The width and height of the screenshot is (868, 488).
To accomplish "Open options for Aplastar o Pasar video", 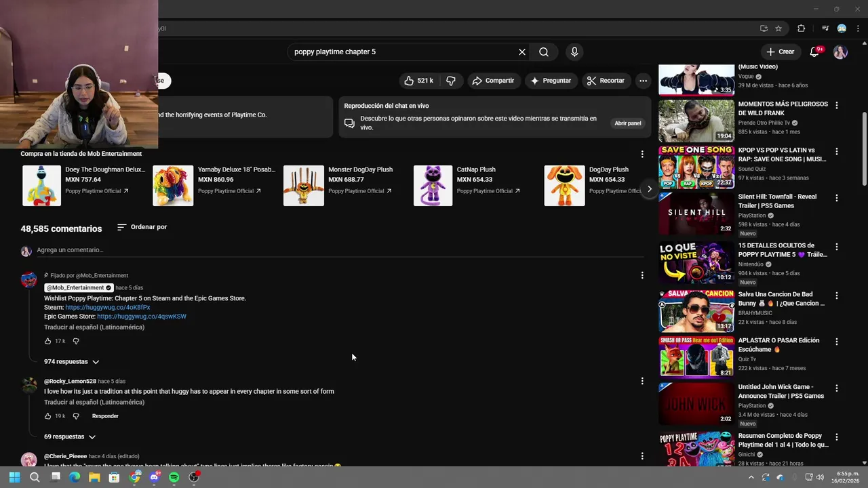I will tap(837, 342).
